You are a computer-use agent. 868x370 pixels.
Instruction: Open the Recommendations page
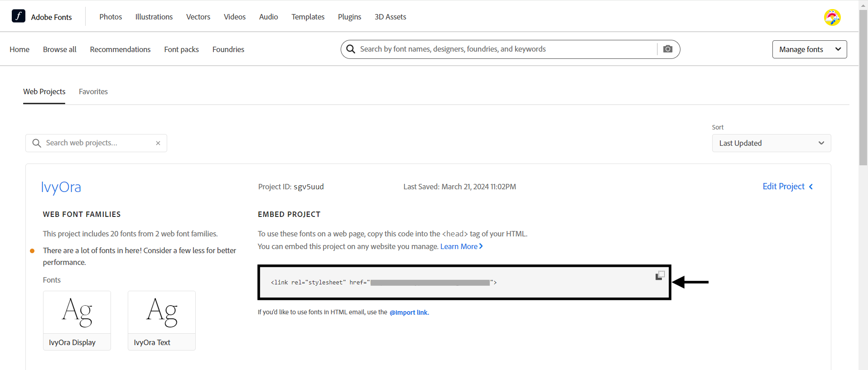tap(120, 49)
